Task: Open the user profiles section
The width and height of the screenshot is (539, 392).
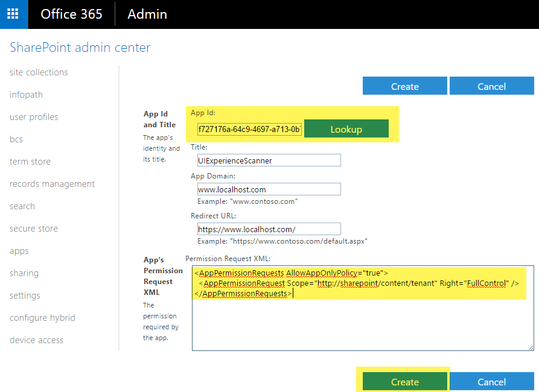Action: [33, 116]
